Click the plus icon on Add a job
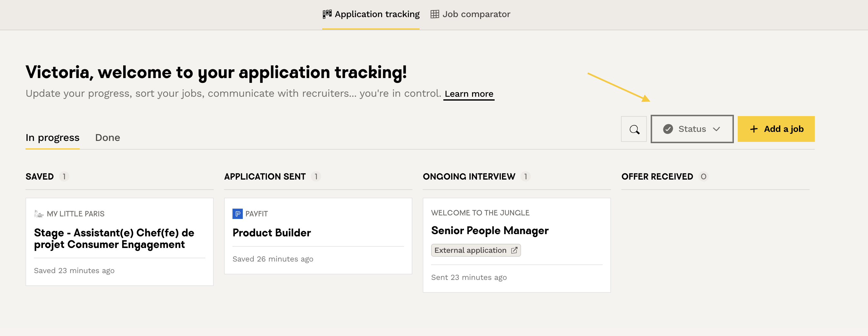Screen dimensions: 868x336 tap(754, 129)
